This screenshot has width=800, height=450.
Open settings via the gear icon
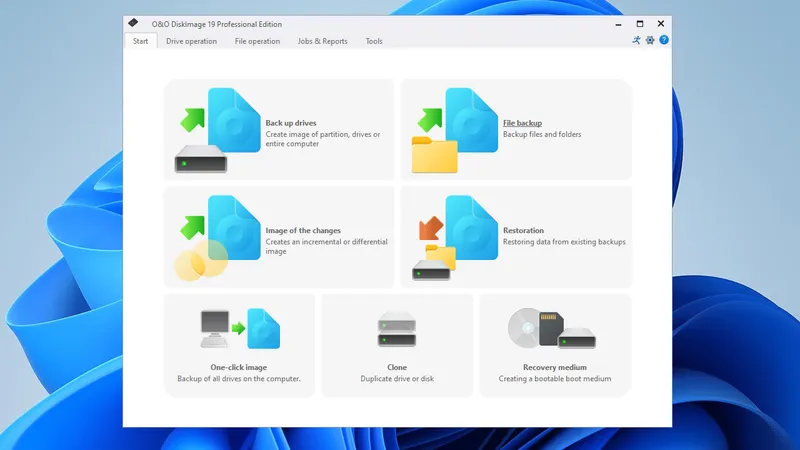(650, 40)
